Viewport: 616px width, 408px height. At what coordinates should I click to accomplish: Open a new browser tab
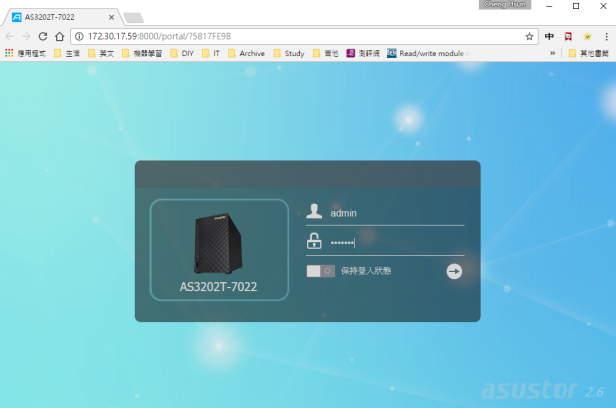click(x=133, y=17)
